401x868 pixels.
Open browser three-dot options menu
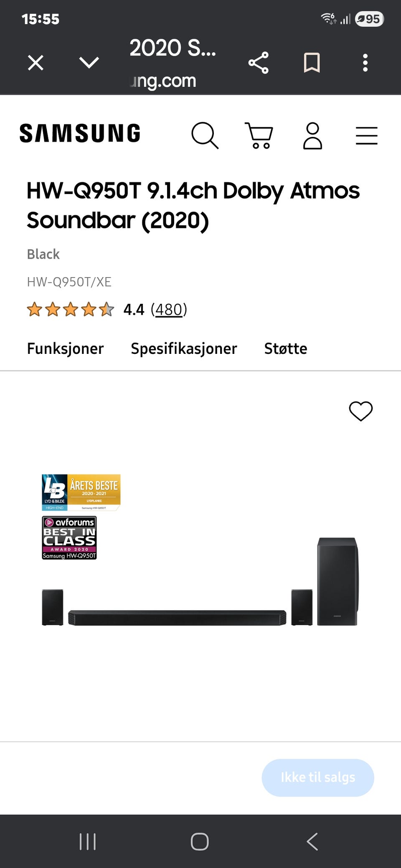tap(365, 63)
